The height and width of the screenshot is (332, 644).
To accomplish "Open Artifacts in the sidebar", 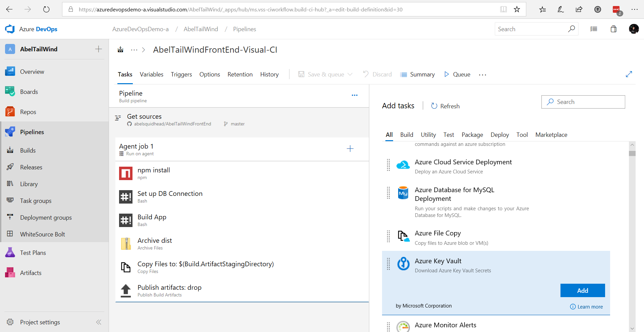I will coord(31,273).
